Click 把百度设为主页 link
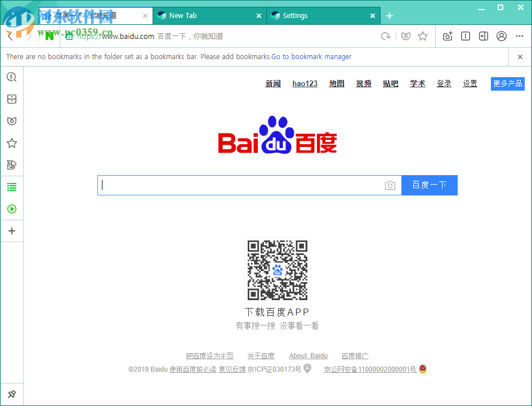Image resolution: width=532 pixels, height=406 pixels. (x=209, y=356)
